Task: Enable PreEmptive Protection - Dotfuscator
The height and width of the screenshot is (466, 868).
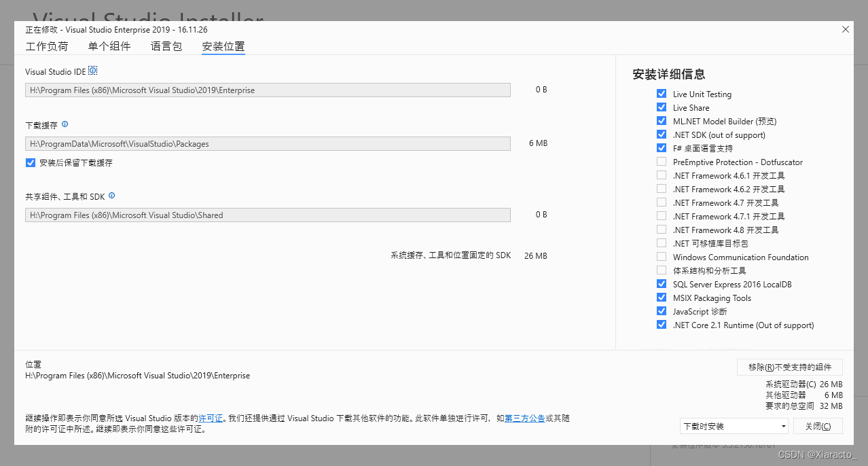Action: 662,161
